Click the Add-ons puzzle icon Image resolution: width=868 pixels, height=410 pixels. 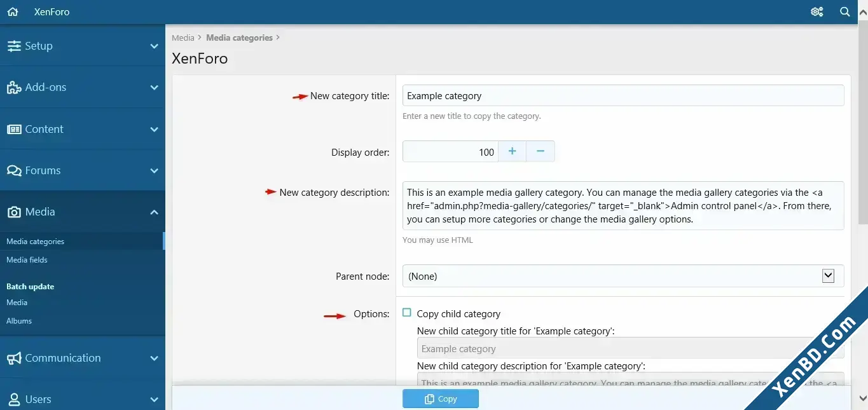click(14, 88)
